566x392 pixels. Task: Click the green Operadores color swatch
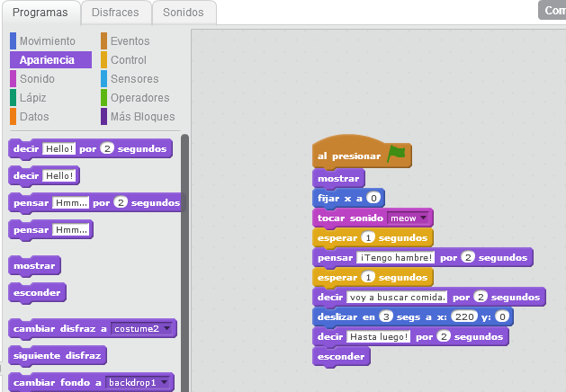pos(104,98)
